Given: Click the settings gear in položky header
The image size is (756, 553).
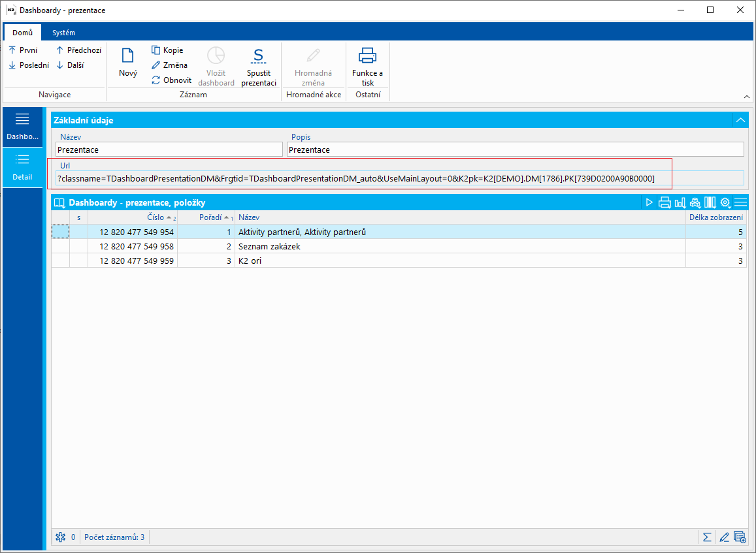Looking at the screenshot, I should (725, 202).
